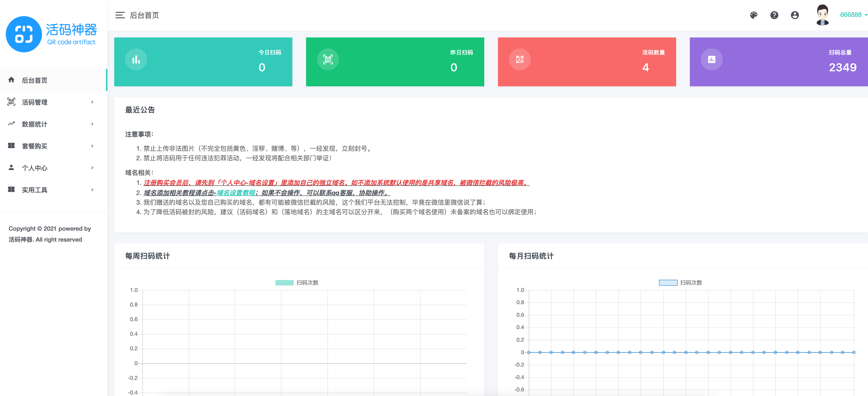Click the last data point on monthly chart
Viewport: 868px width, 396px height.
coord(854,352)
